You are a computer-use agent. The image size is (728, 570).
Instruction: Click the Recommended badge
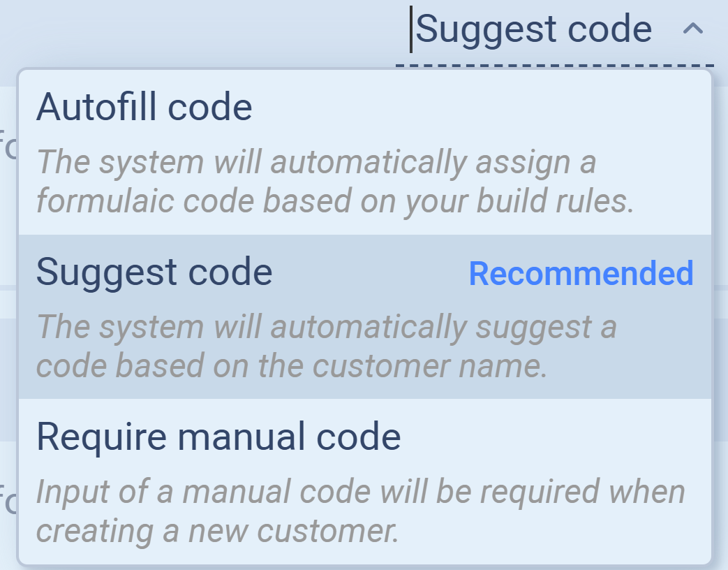point(581,274)
